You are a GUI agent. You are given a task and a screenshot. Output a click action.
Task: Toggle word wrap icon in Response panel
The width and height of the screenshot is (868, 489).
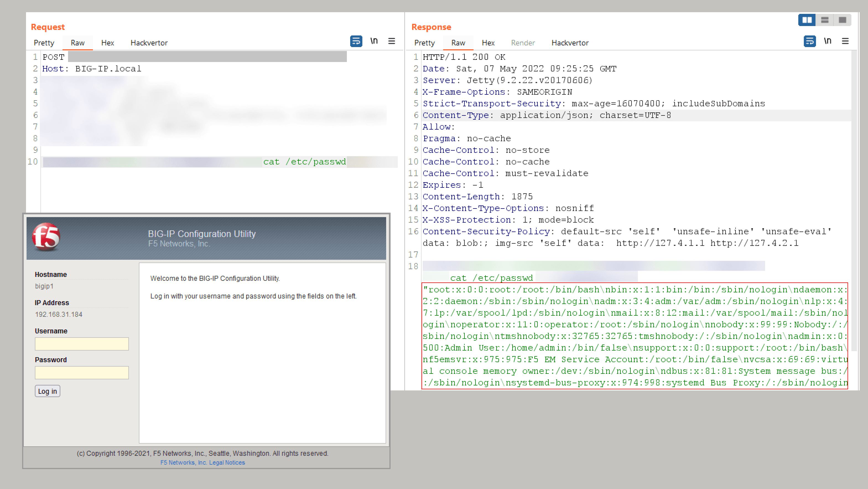809,41
